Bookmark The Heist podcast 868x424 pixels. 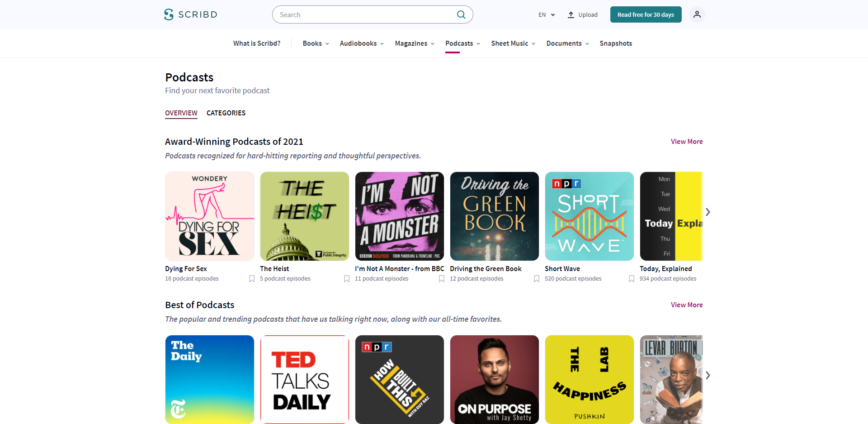347,279
